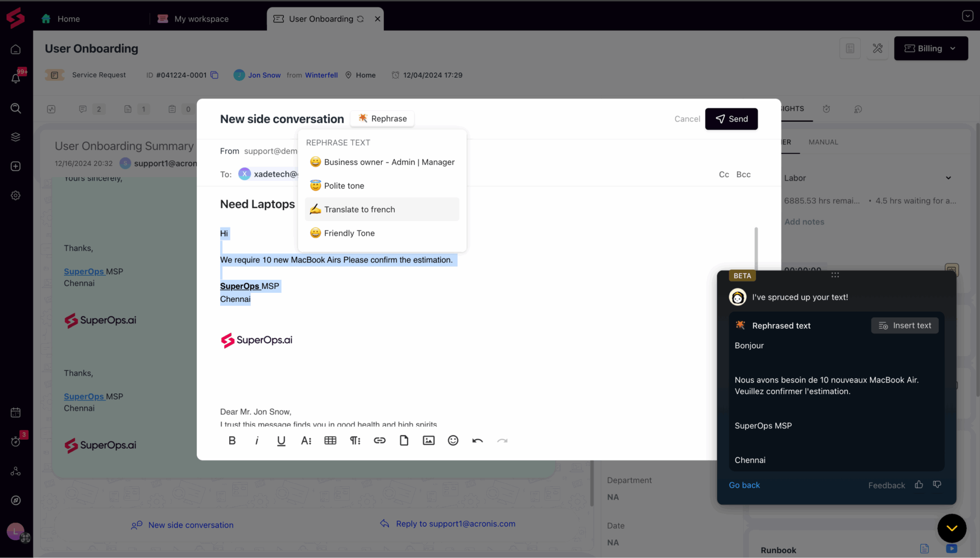Grab the assistant panel drag handle
The width and height of the screenshot is (980, 558).
[x=835, y=275]
